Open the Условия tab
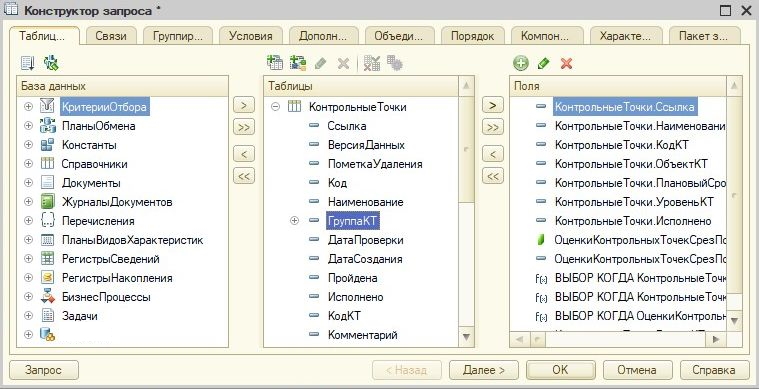The image size is (759, 389). coord(251,36)
